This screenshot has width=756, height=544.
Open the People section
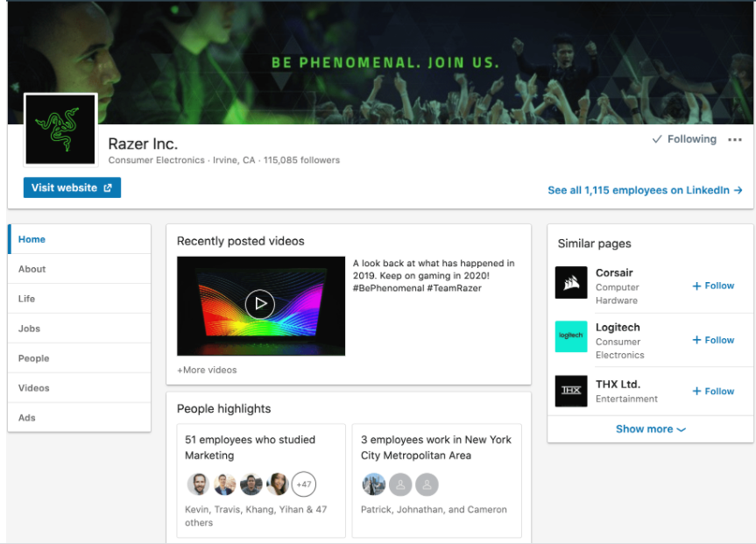coord(80,358)
